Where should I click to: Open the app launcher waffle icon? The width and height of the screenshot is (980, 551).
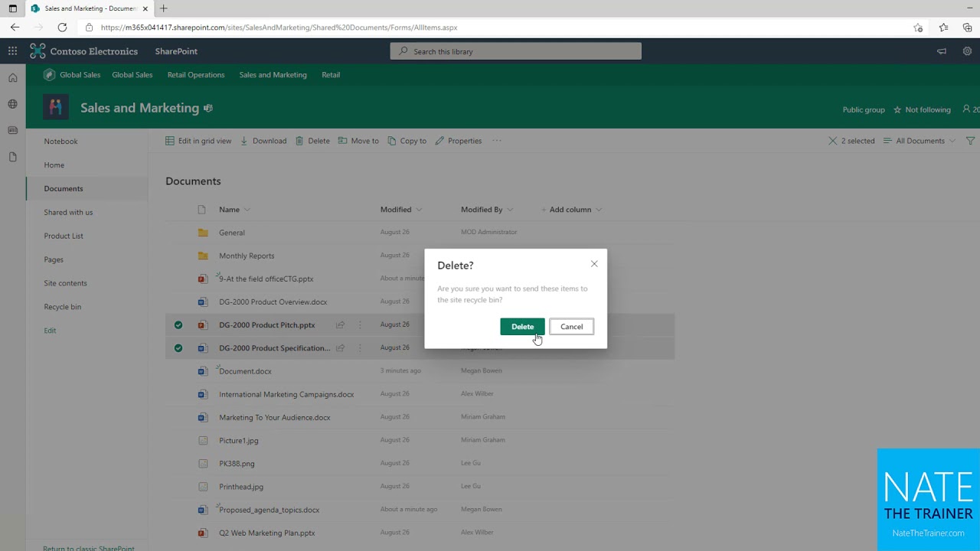point(12,51)
